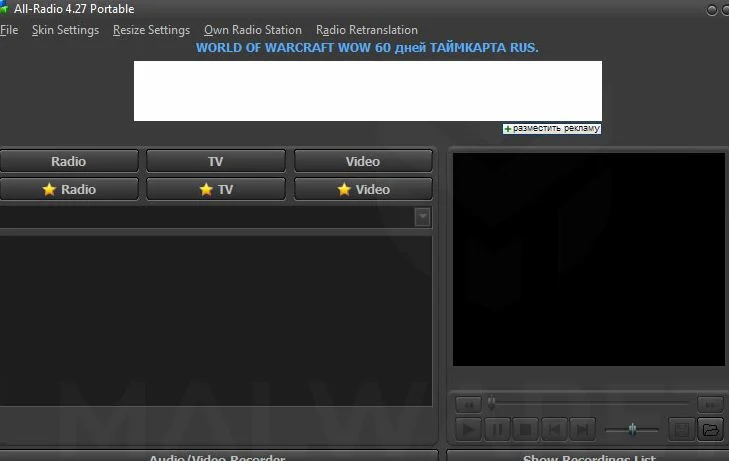The image size is (729, 461).
Task: Open a file with the folder icon
Action: pyautogui.click(x=710, y=429)
